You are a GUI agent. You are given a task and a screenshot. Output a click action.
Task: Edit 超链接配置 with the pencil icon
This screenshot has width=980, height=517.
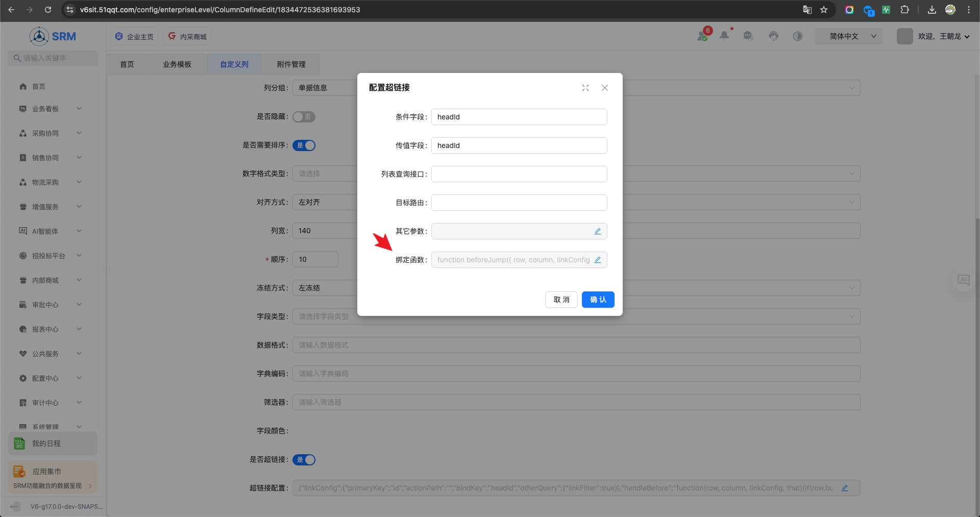(x=845, y=488)
